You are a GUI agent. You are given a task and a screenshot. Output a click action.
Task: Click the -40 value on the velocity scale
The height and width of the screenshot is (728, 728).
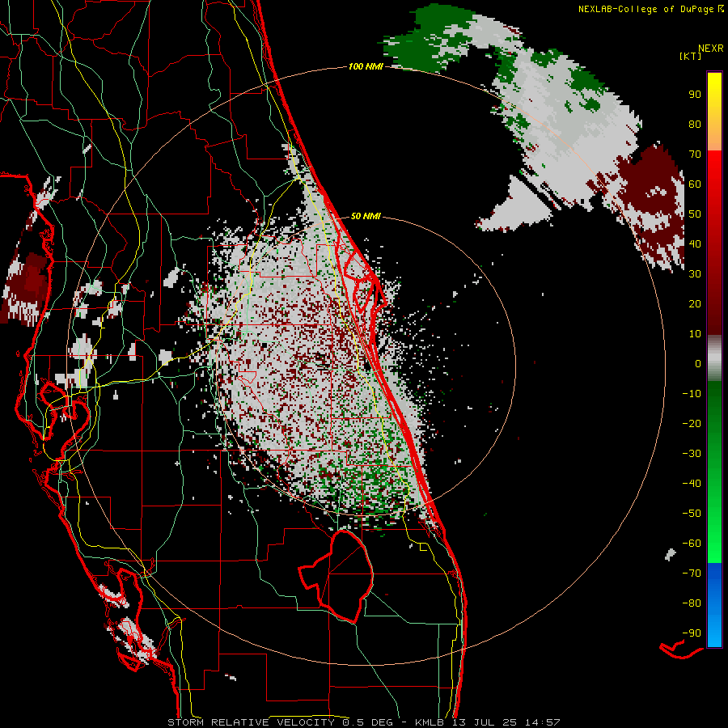[x=692, y=484]
